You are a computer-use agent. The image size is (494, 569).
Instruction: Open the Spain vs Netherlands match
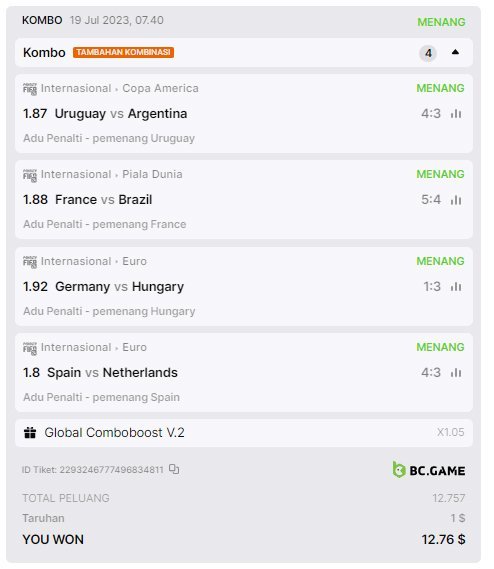click(113, 373)
